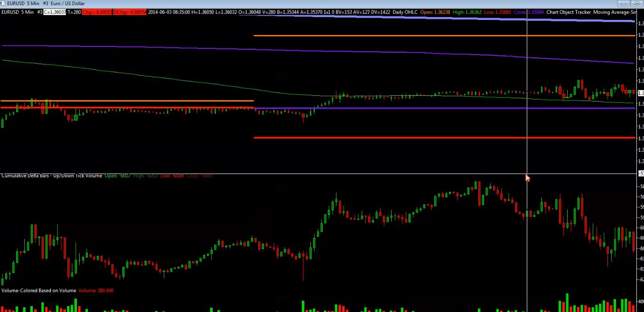
Task: Click the red 'Low: 1.35881' value
Action: coord(497,12)
